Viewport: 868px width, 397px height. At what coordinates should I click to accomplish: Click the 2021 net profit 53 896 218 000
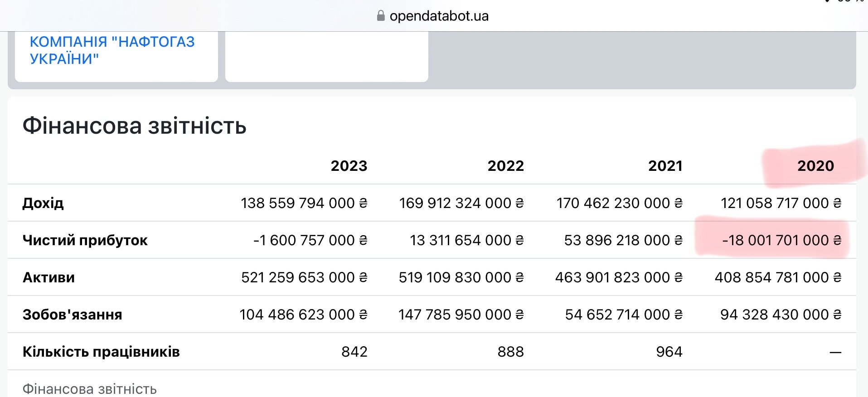(623, 240)
